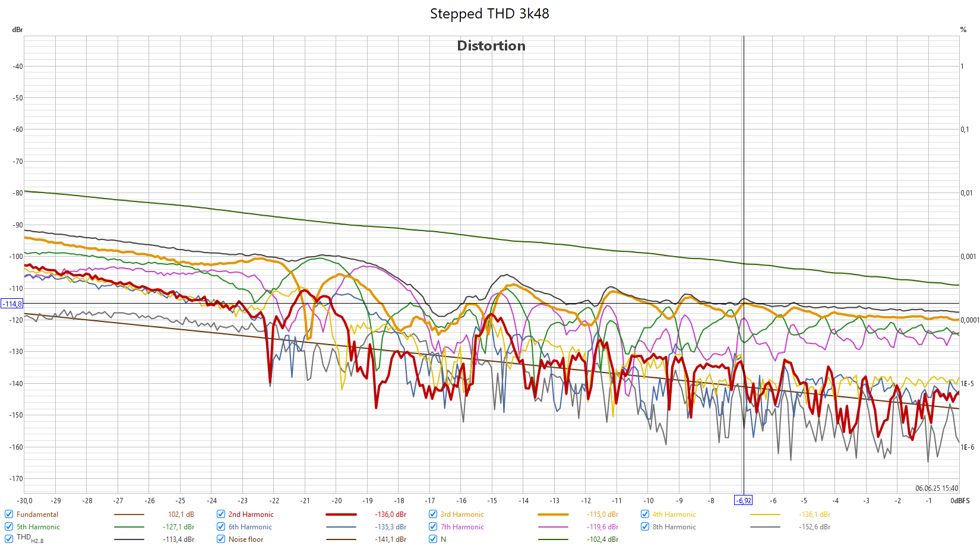Screen dimensions: 980x546
Task: Click the 6th Harmonic blue line swatch
Action: [341, 527]
